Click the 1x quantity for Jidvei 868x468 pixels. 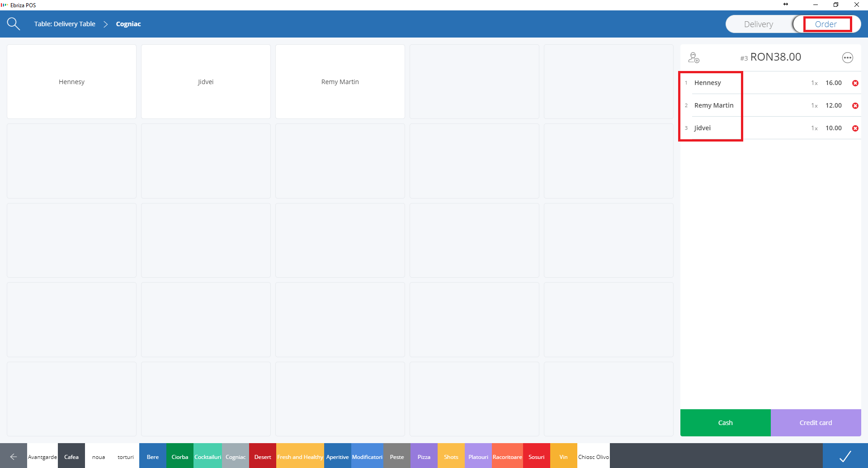[814, 128]
